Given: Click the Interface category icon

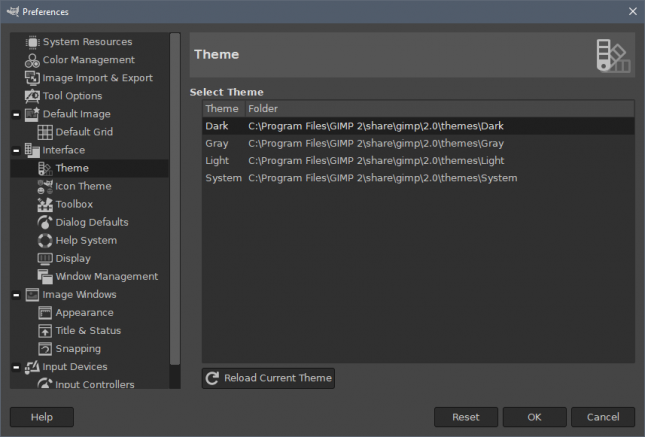Looking at the screenshot, I should (32, 150).
